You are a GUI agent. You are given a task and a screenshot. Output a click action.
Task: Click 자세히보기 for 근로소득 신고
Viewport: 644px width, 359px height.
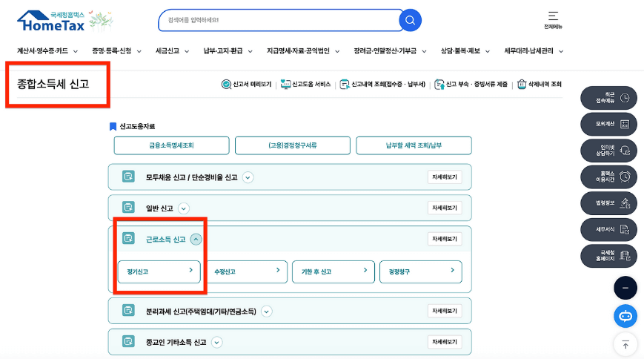pos(445,239)
